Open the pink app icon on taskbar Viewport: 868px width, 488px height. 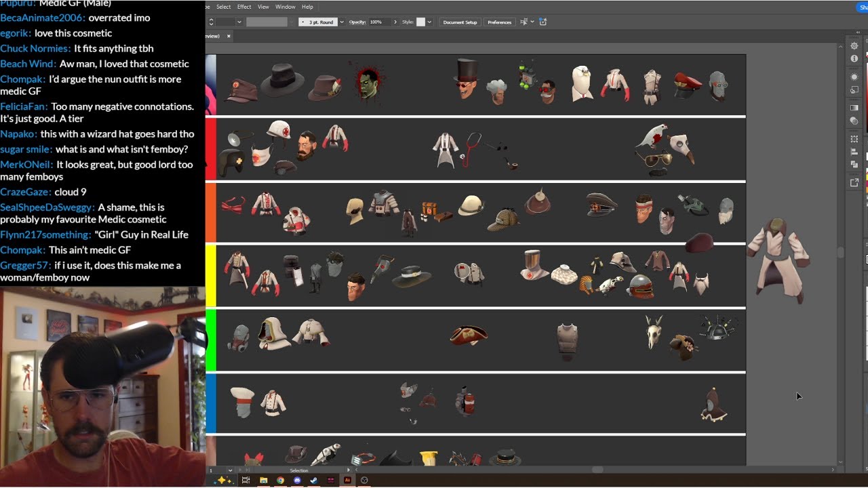[330, 480]
